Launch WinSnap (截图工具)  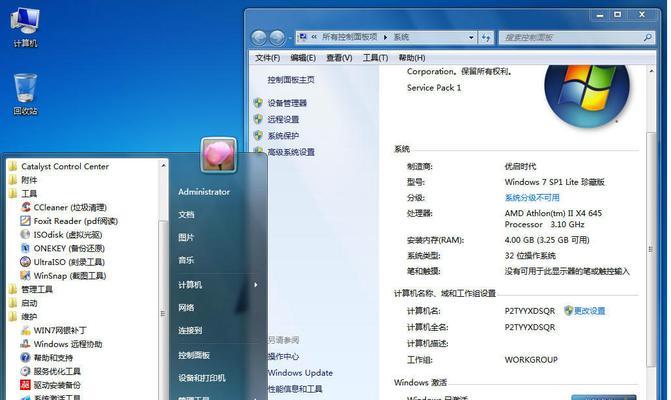[x=63, y=276]
